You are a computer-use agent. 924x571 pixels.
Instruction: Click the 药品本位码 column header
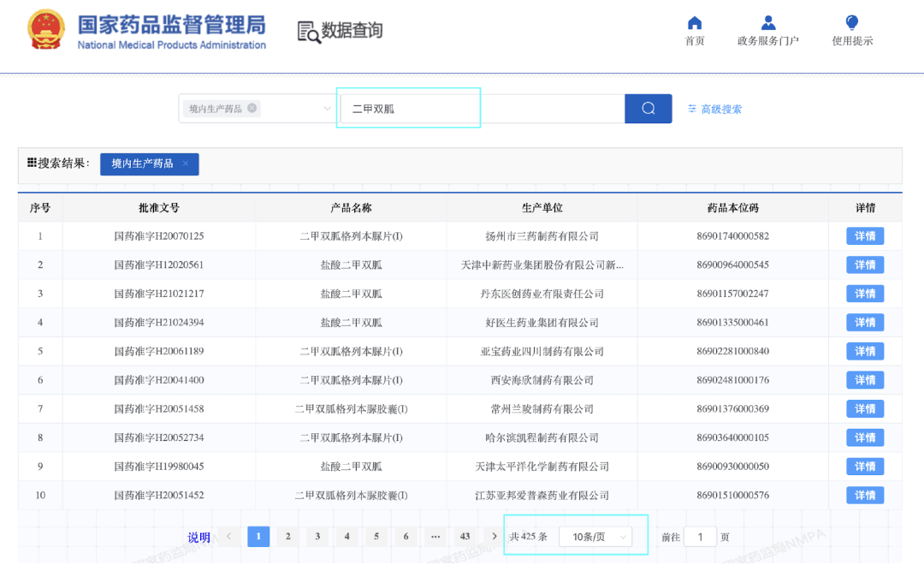(x=732, y=208)
